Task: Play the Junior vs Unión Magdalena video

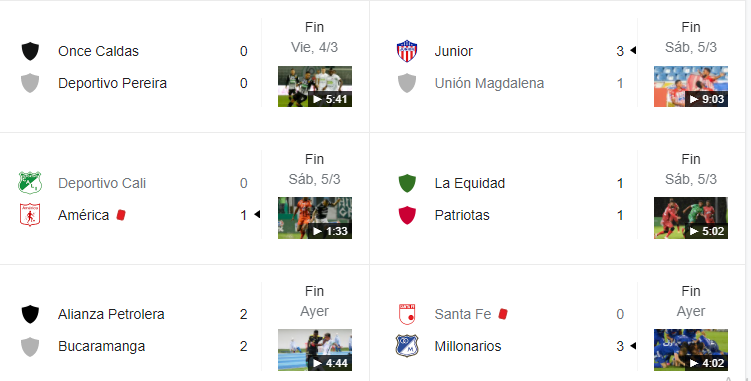Action: pos(691,86)
